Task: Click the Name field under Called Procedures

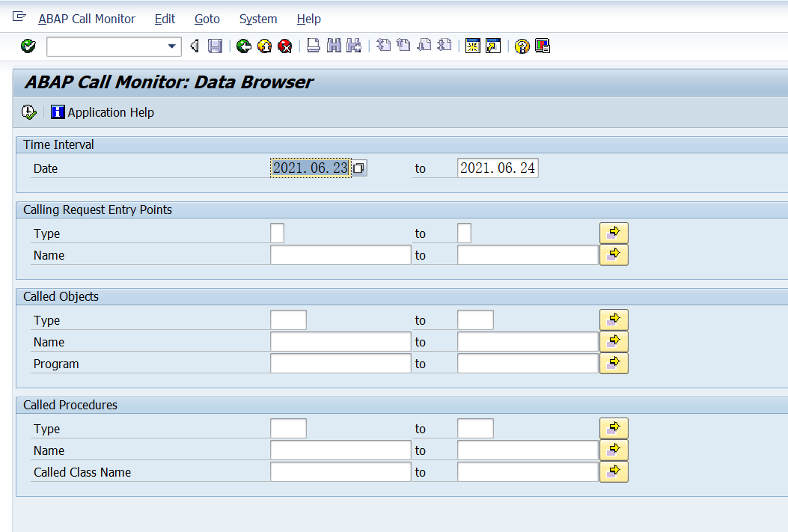Action: [340, 450]
